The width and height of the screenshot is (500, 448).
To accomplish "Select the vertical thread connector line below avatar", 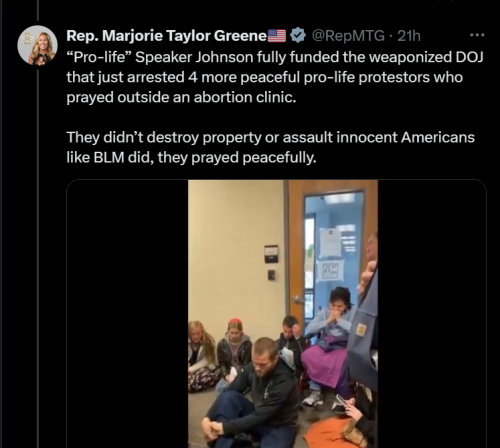I will (38, 257).
